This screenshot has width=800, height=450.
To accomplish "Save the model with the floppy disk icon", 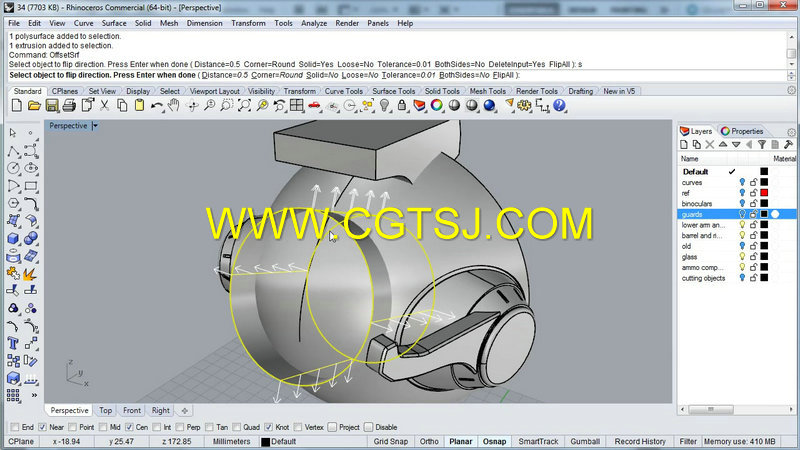I will click(52, 106).
